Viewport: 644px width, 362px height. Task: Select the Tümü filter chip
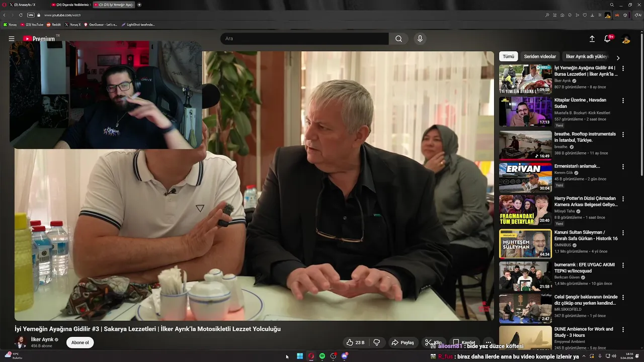click(x=508, y=57)
